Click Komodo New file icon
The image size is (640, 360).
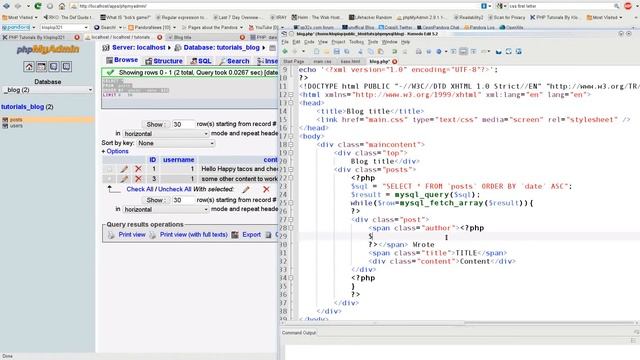[316, 51]
